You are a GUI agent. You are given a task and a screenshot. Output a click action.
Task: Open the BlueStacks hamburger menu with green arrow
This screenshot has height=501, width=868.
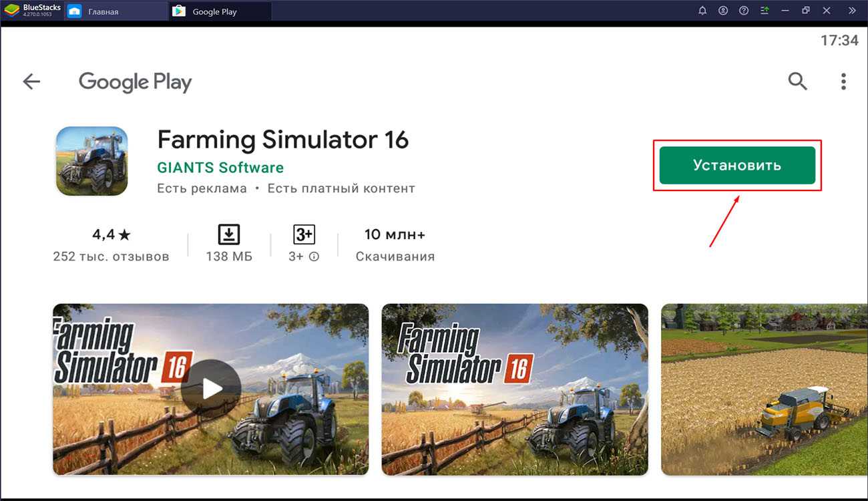765,11
